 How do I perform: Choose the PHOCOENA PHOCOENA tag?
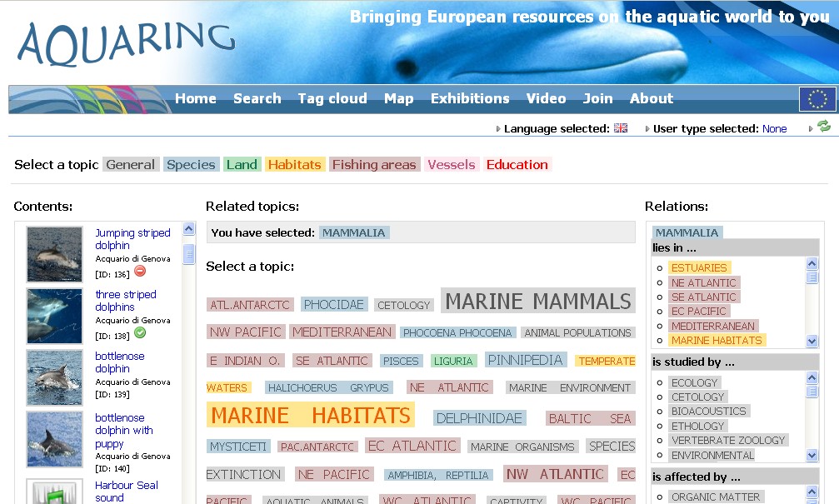[457, 332]
